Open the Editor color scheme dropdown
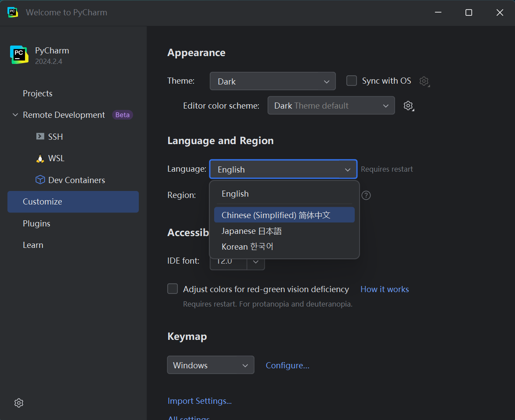This screenshot has width=515, height=420. point(331,106)
